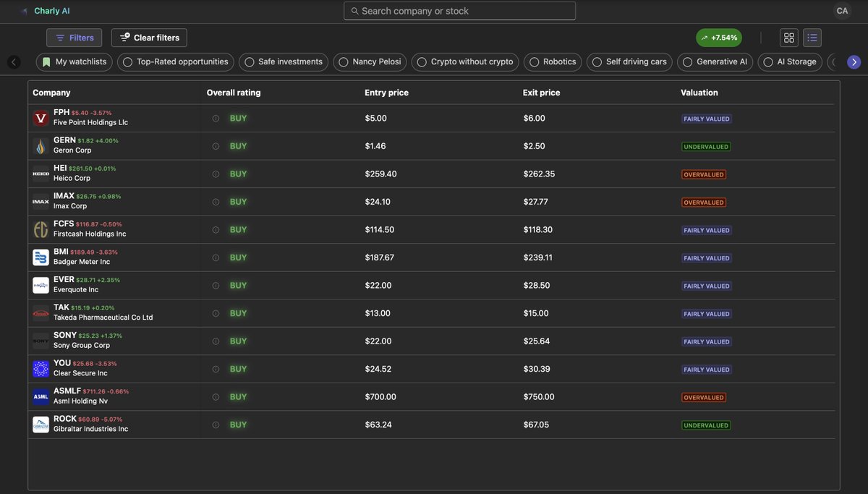Switch to list view layout icon
Screen dimensions: 868x494
point(812,38)
